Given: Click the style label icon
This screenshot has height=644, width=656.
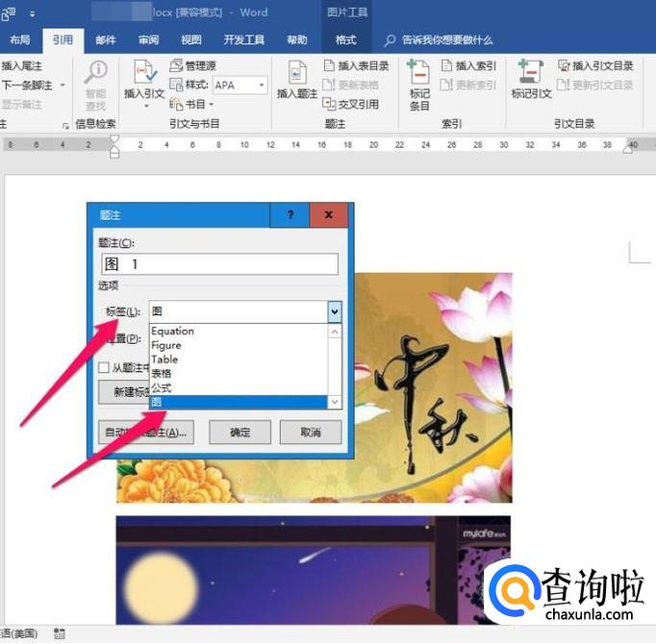Looking at the screenshot, I should tap(176, 85).
